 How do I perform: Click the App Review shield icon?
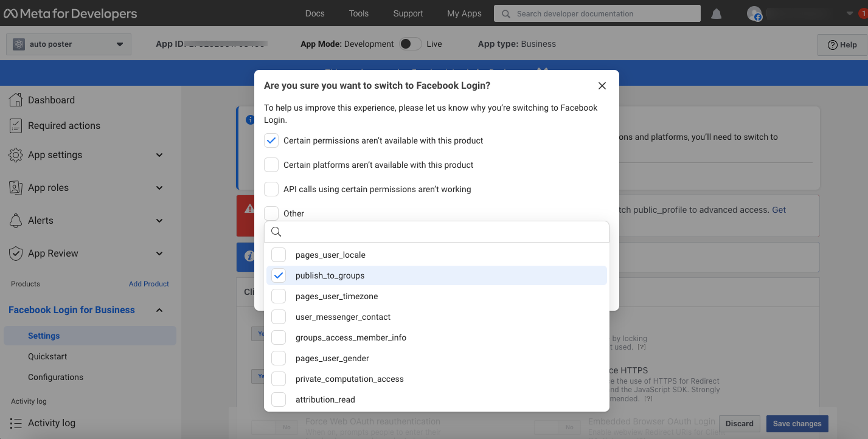pos(16,253)
